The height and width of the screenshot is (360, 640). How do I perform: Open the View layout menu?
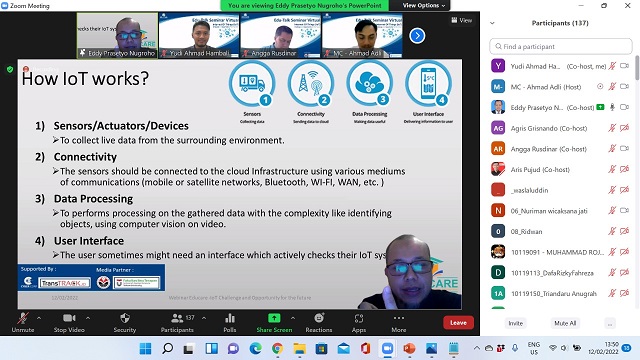pyautogui.click(x=462, y=20)
